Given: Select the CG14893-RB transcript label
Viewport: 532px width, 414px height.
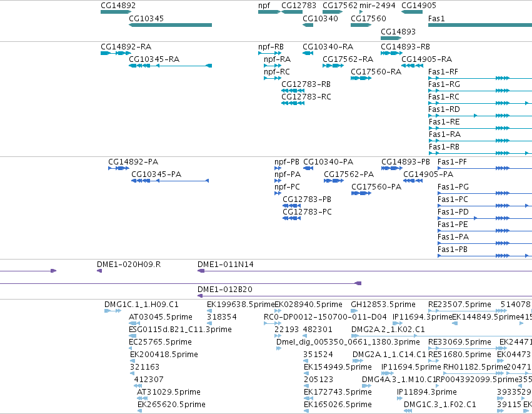Looking at the screenshot, I should pos(405,46).
